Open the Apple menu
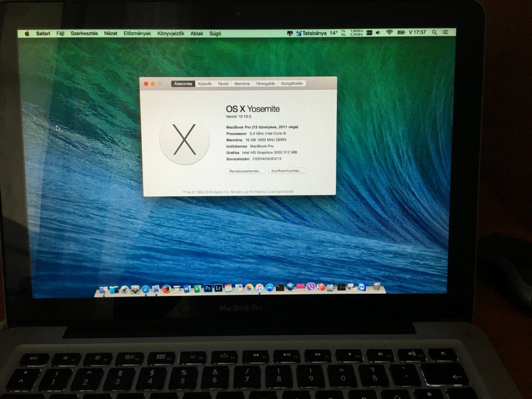Viewport: 532px width, 399px height. (x=27, y=33)
